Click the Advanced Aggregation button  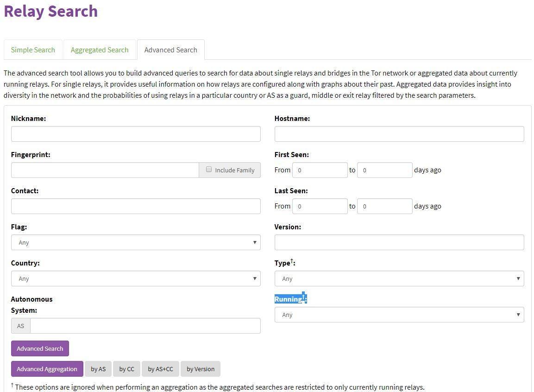coord(47,369)
